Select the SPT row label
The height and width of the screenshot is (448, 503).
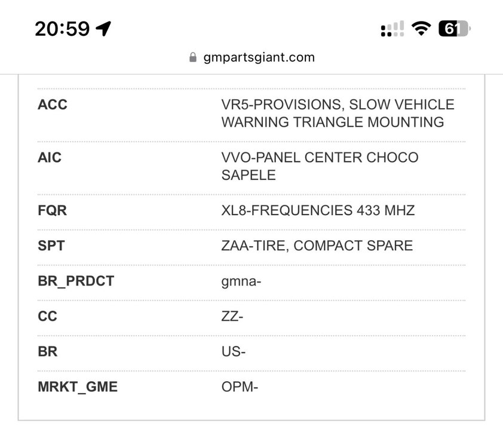(x=51, y=246)
